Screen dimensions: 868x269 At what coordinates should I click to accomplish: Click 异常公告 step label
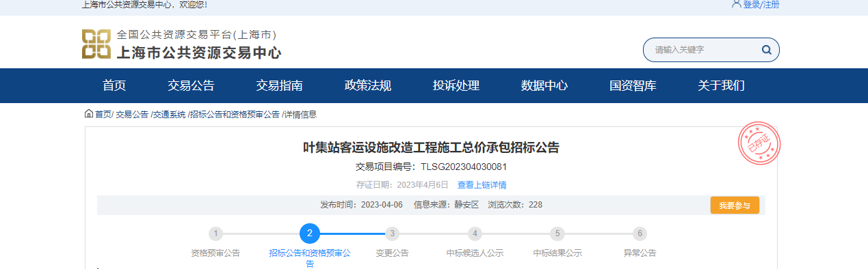tap(640, 253)
